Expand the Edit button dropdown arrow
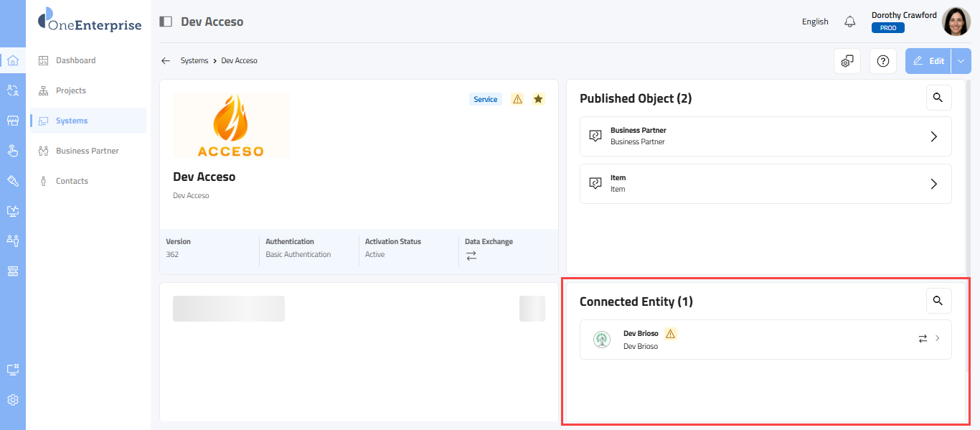Image resolution: width=980 pixels, height=430 pixels. coord(961,61)
